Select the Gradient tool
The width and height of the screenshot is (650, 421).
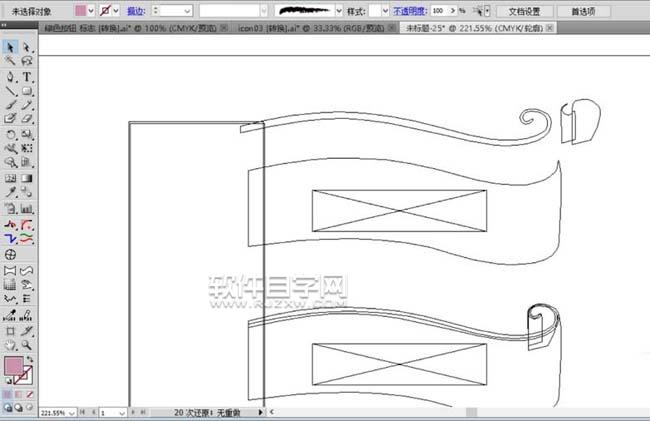click(27, 178)
